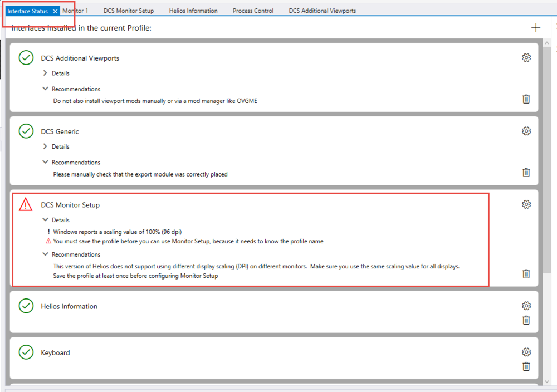Select the DCS Generic title
Screen dimensions: 557x392
click(60, 132)
